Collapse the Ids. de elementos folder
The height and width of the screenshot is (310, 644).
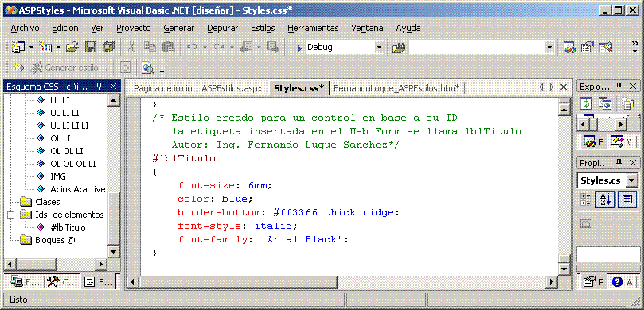(10, 215)
